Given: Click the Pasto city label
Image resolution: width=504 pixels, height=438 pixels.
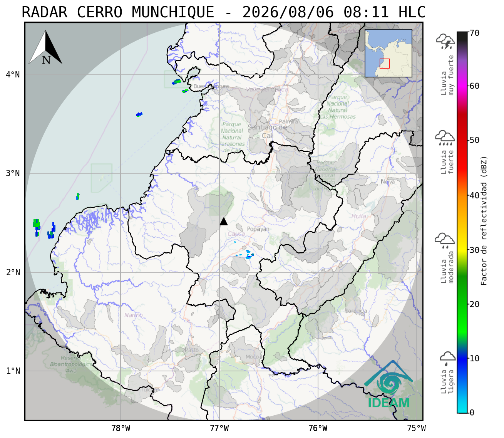Looking at the screenshot, I should (191, 350).
